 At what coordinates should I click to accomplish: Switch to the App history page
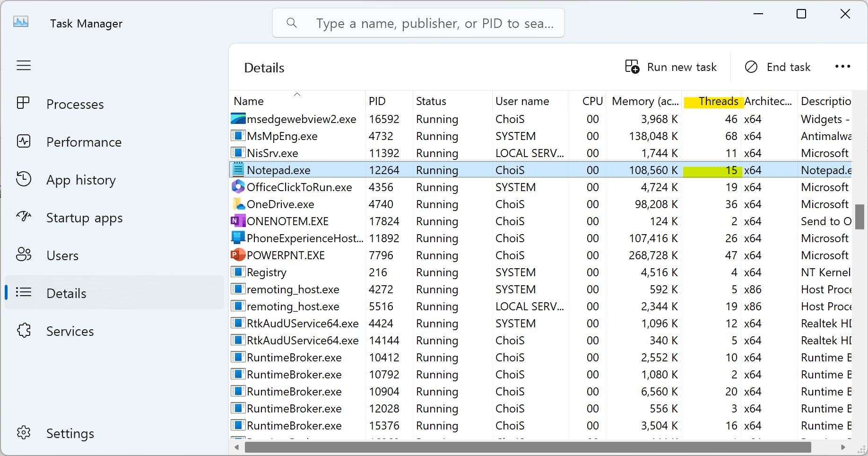(114, 179)
